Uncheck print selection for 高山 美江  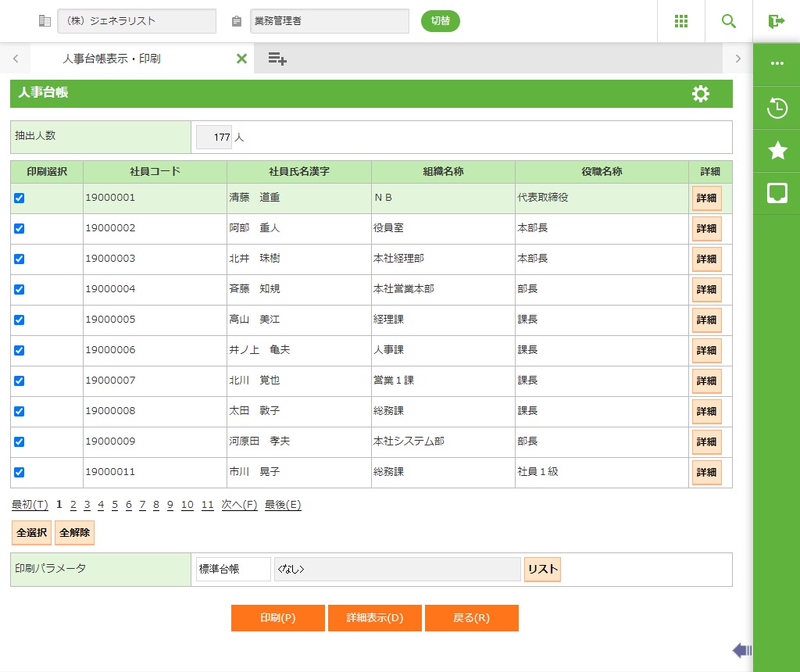[20, 320]
